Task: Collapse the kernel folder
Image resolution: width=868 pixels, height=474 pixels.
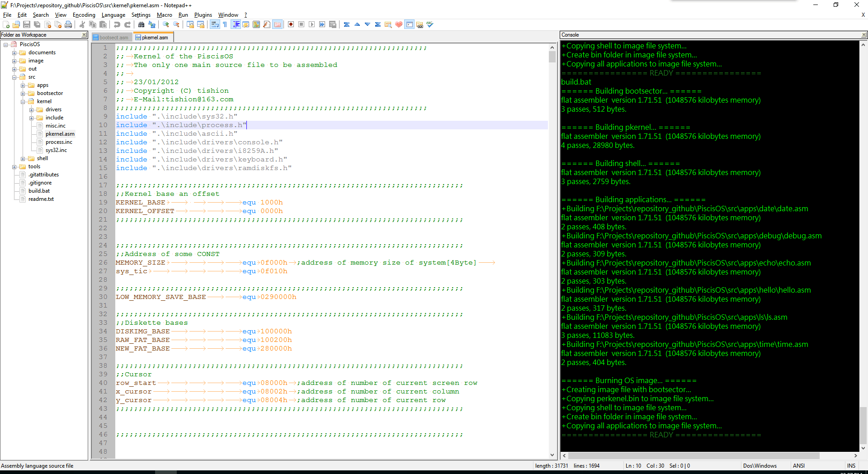Action: pyautogui.click(x=23, y=101)
